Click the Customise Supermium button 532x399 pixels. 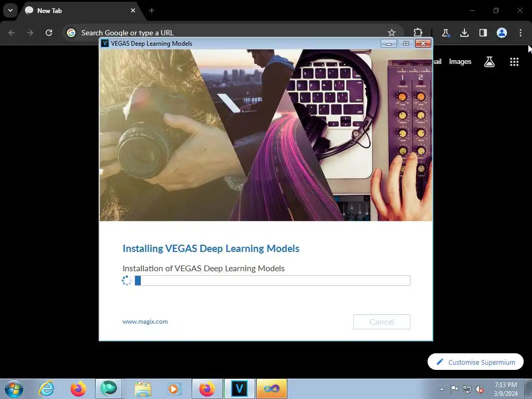[475, 362]
